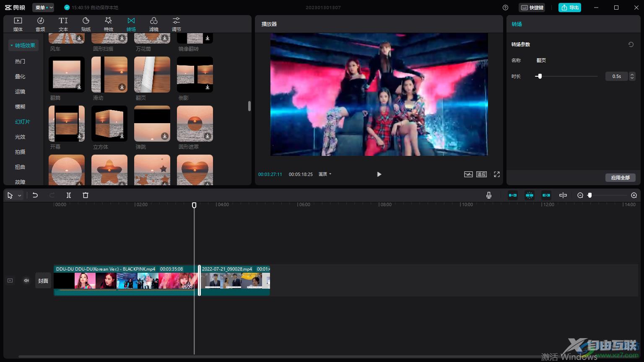
Task: Play the video in the player
Action: [x=379, y=174]
